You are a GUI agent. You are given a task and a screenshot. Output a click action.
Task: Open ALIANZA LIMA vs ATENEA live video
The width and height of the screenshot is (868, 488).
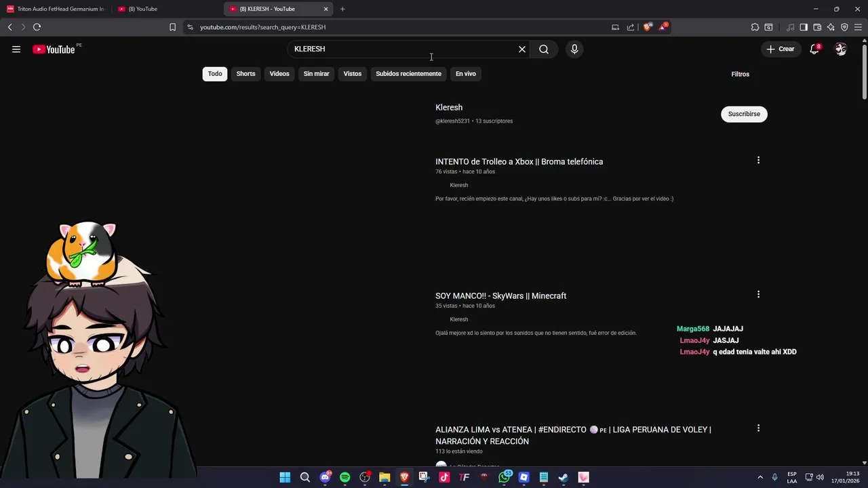(573, 435)
